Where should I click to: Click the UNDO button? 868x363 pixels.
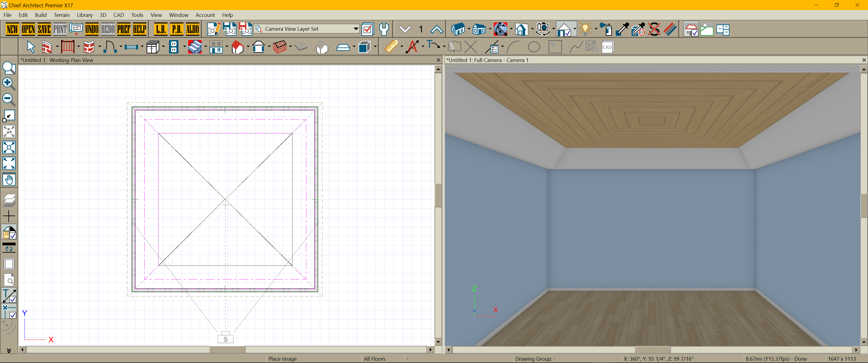pyautogui.click(x=92, y=29)
